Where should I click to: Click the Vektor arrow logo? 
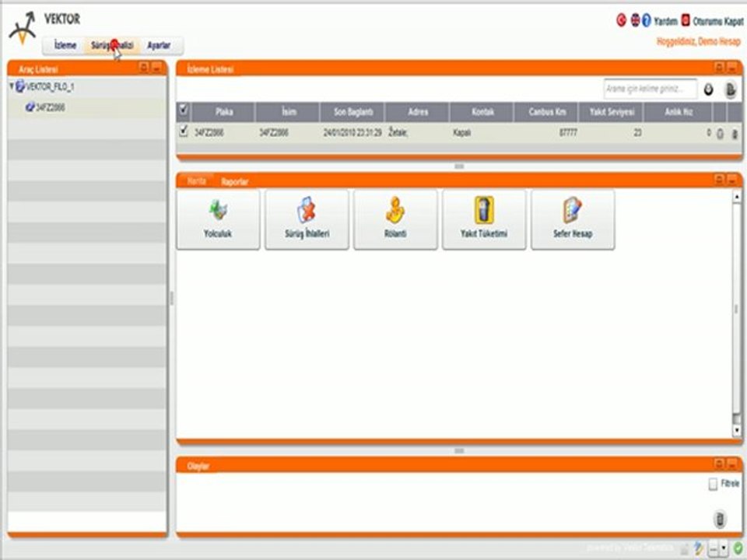point(23,28)
